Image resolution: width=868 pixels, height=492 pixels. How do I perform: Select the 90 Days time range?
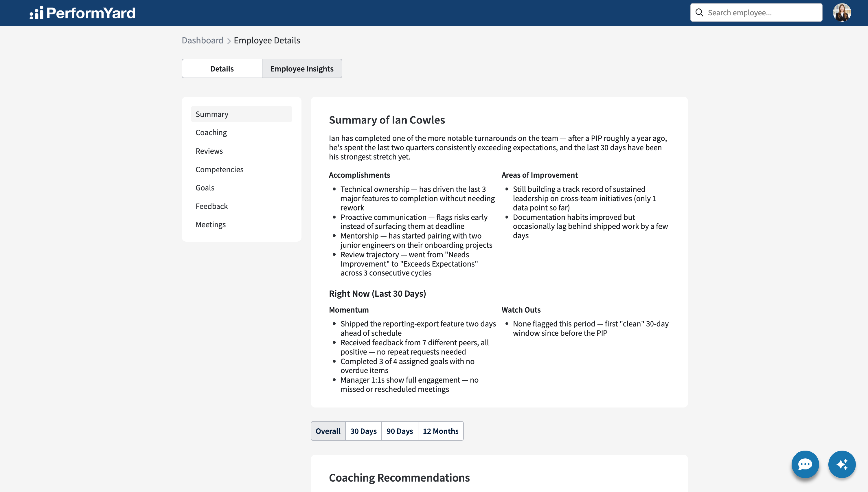point(400,431)
